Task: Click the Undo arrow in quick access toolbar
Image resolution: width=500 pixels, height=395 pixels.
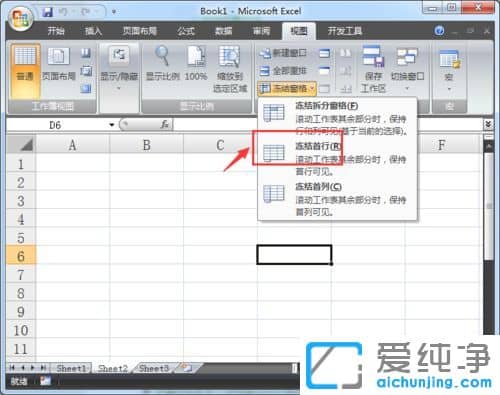Action: 63,12
